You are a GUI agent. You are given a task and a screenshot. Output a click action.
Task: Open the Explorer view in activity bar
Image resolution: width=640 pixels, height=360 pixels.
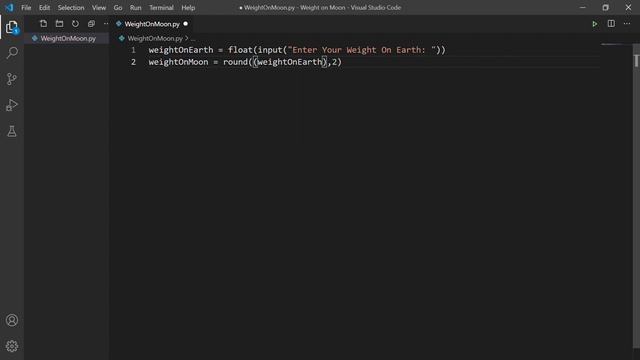(12, 27)
